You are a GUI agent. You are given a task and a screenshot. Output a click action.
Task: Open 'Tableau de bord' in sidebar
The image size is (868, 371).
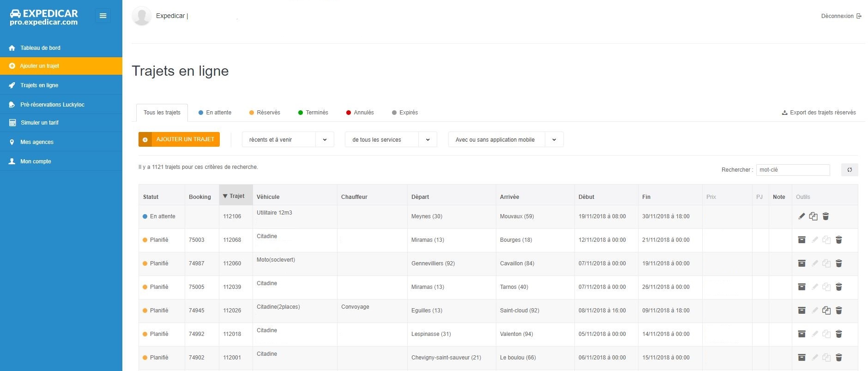click(61, 48)
